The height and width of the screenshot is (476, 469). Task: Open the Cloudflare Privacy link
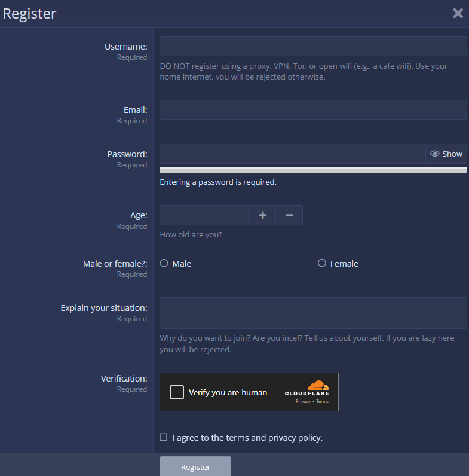tap(303, 402)
